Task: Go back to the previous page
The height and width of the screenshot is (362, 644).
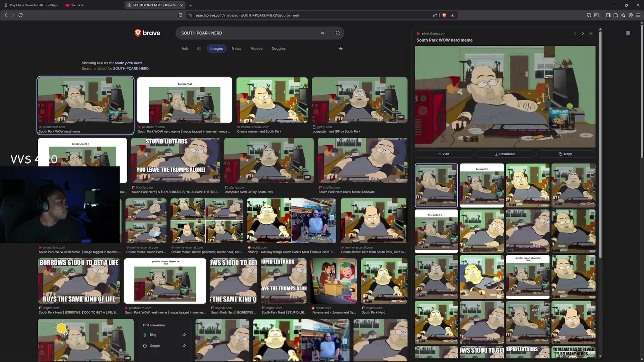Action: tap(6, 15)
